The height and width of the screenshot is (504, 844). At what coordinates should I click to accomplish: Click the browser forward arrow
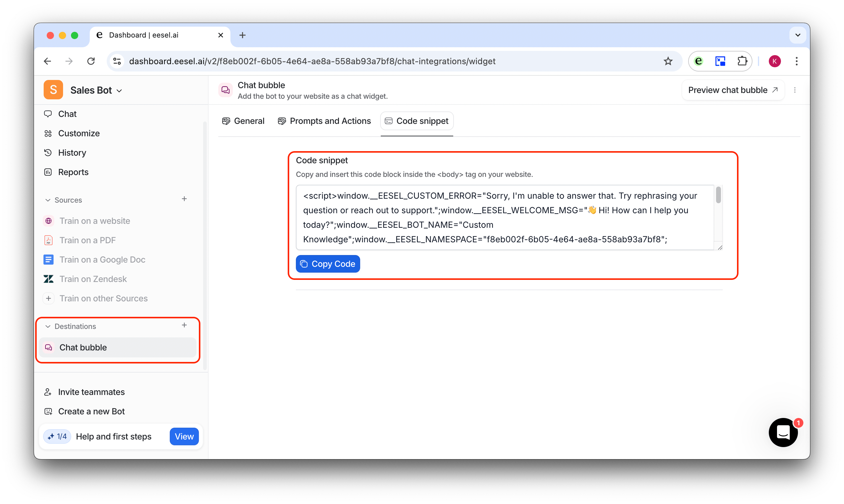pos(69,61)
